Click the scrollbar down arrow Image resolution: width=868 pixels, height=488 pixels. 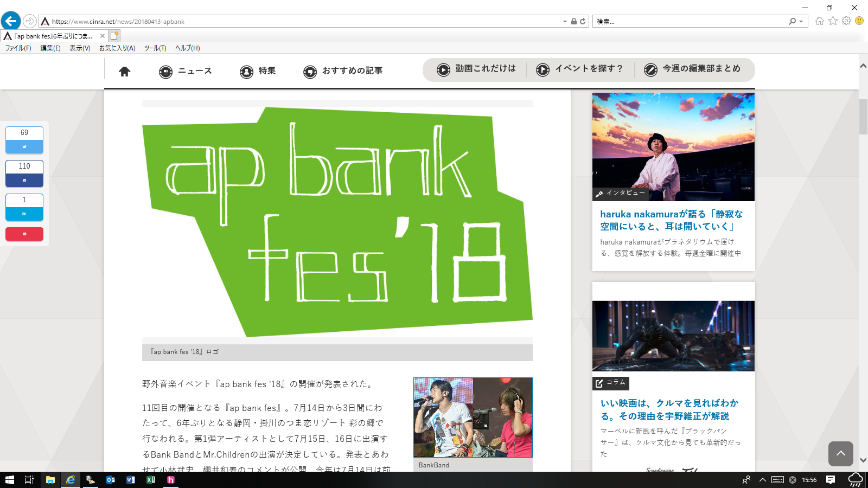(x=863, y=460)
